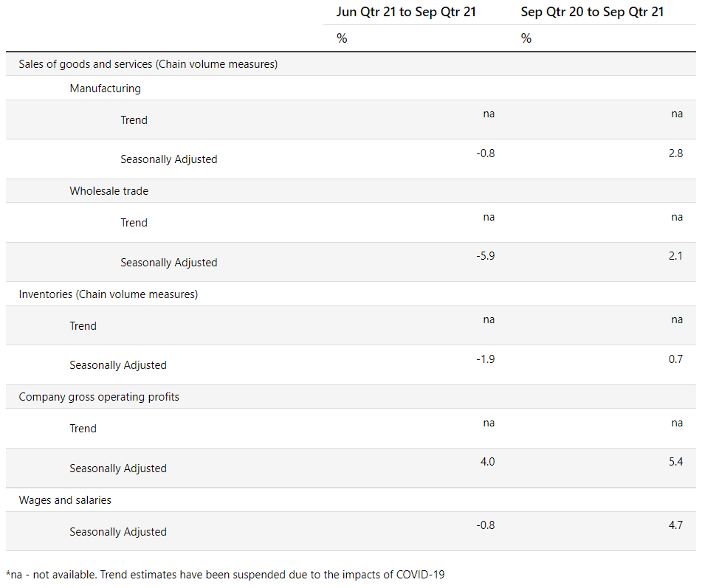Select the Company gross operating profits heading
The width and height of the screenshot is (702, 588).
(99, 397)
